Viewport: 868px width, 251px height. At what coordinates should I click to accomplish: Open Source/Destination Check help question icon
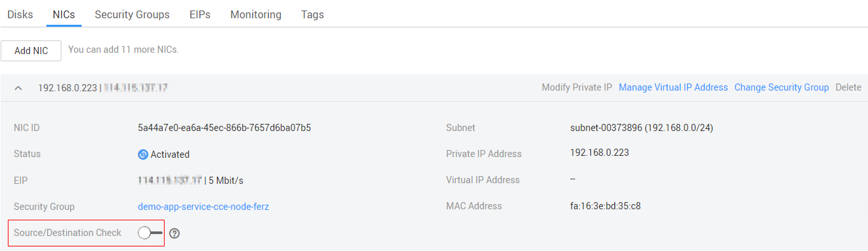174,233
